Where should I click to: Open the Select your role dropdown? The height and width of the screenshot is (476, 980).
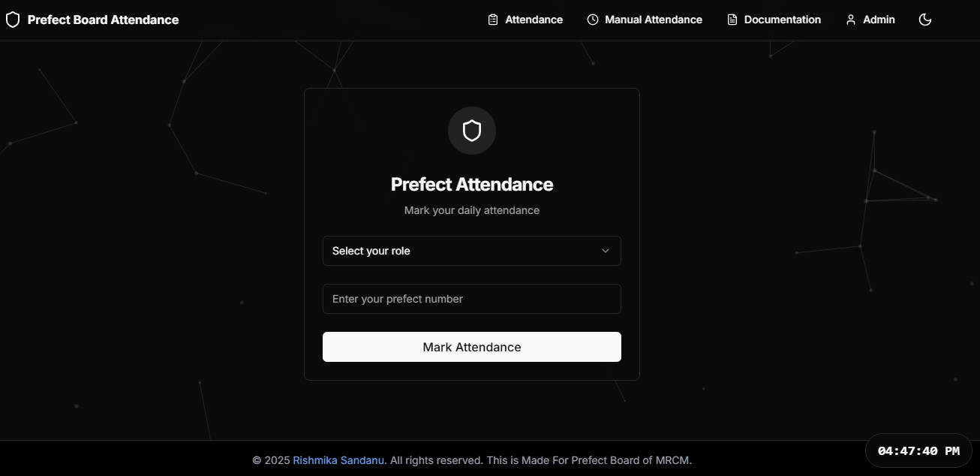[x=471, y=251]
